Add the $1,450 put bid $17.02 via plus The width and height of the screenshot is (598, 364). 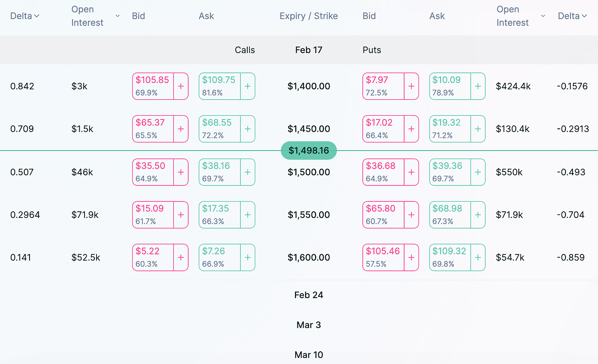click(411, 129)
